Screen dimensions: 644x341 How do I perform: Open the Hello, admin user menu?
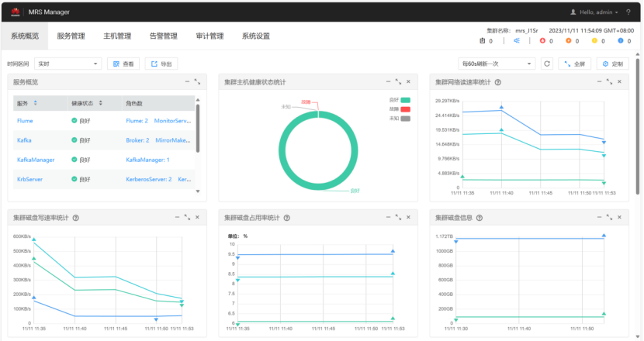pos(594,12)
